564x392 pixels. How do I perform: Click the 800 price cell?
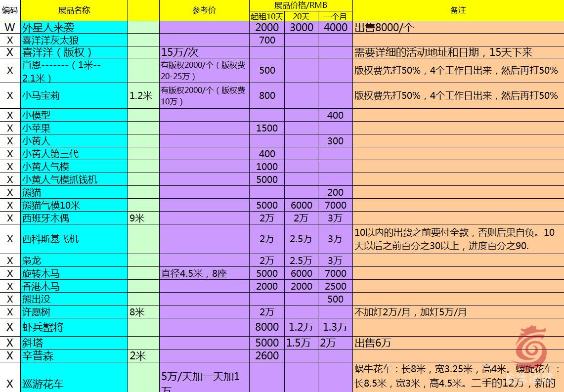click(267, 96)
